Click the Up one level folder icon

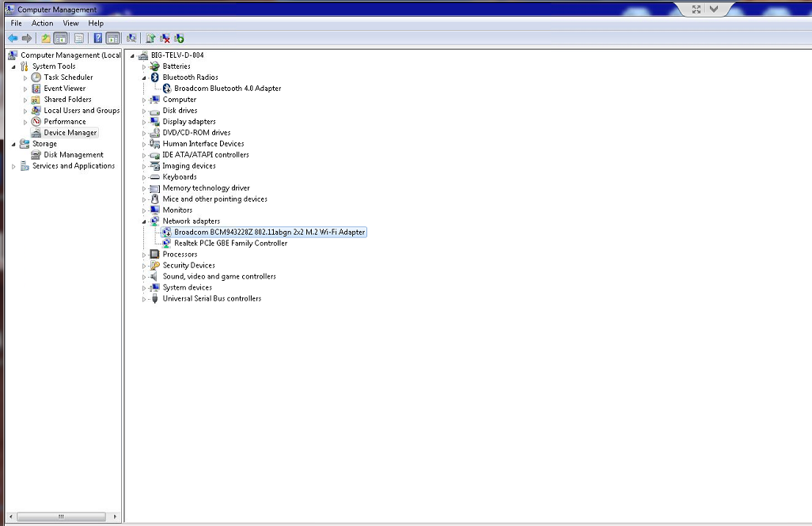[46, 38]
